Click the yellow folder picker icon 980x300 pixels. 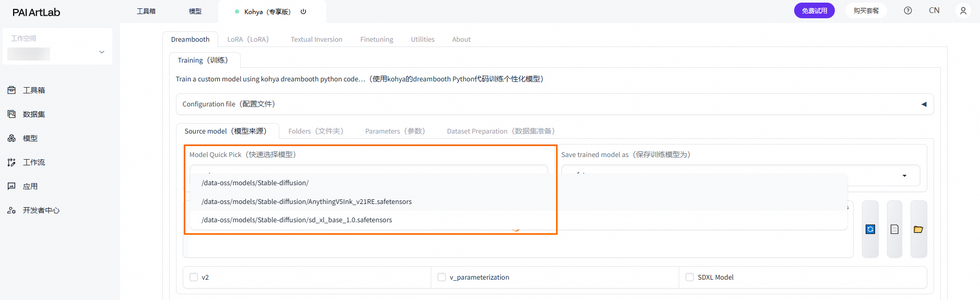coord(918,230)
